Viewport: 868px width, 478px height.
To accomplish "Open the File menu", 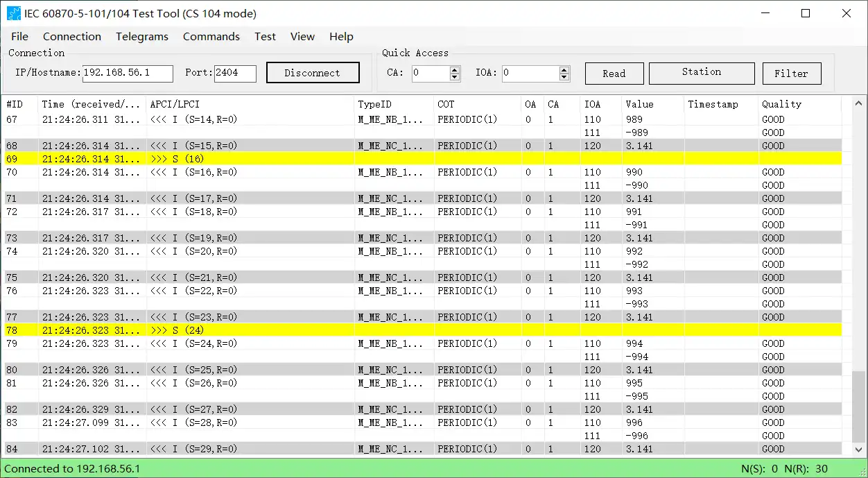I will click(19, 37).
